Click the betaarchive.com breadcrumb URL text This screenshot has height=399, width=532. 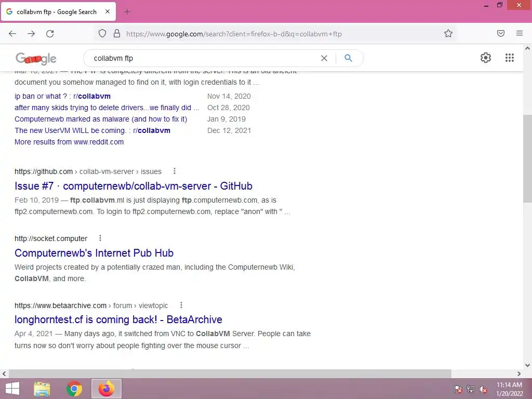91,305
